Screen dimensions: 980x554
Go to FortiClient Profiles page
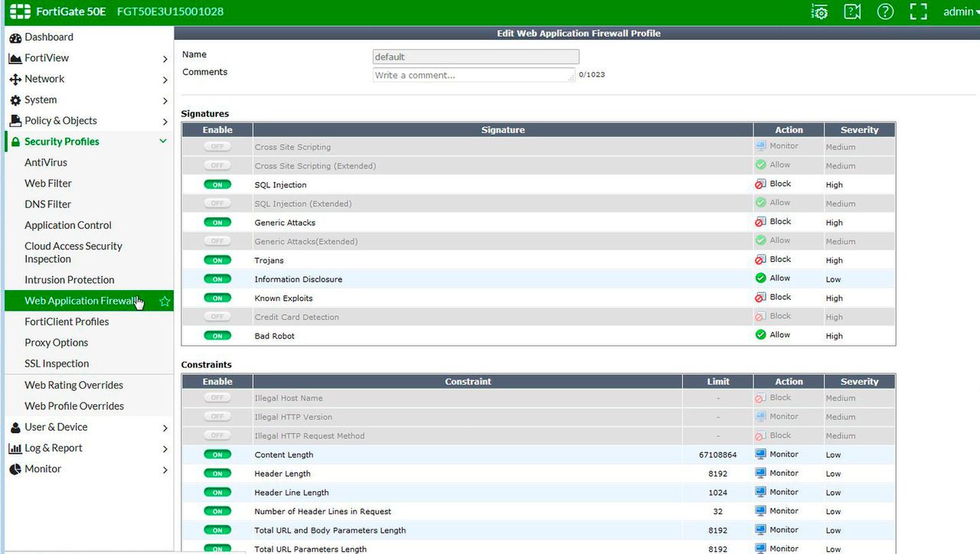pos(67,322)
